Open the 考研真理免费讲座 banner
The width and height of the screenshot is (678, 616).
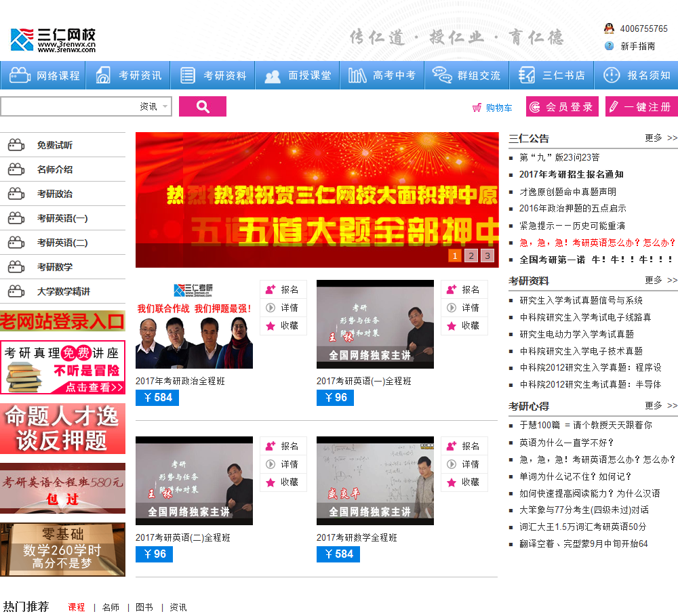click(62, 367)
